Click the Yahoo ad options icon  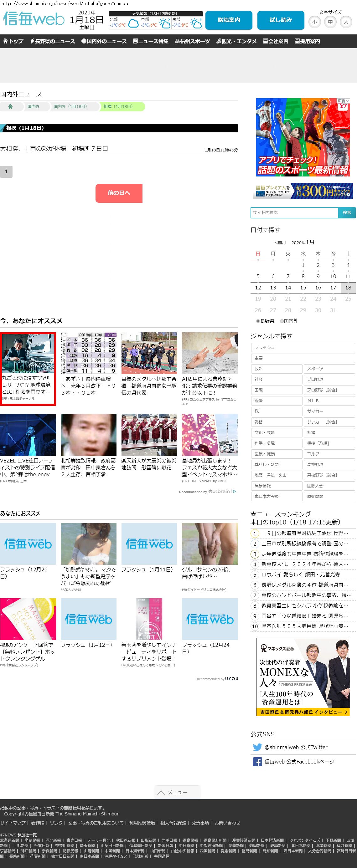pos(344,101)
